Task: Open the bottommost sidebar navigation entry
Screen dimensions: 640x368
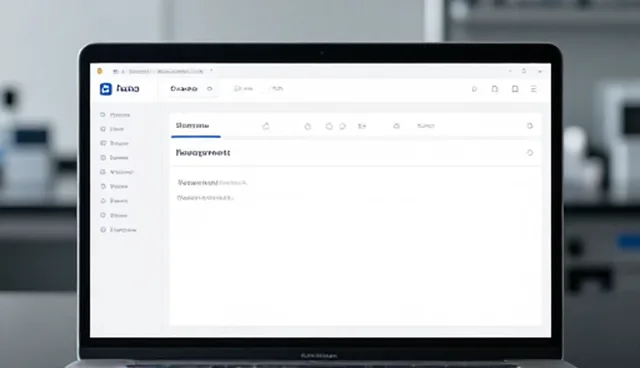Action: [118, 230]
